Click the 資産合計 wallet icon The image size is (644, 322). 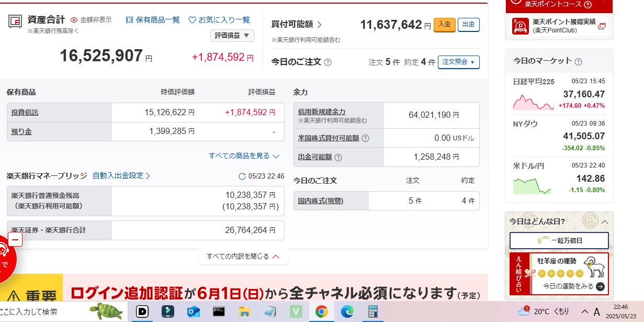(15, 21)
